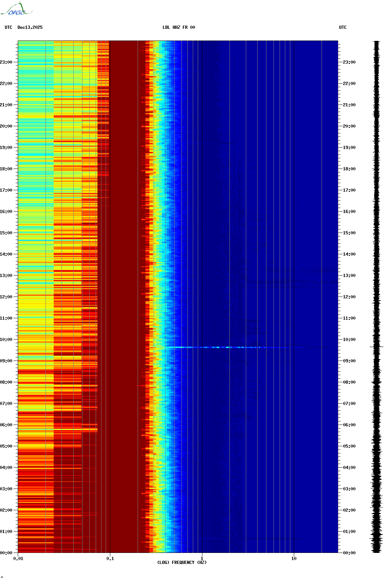The width and height of the screenshot is (392, 581).
Task: Click the 00:00 time label on left axis
Action: [x=6, y=553]
